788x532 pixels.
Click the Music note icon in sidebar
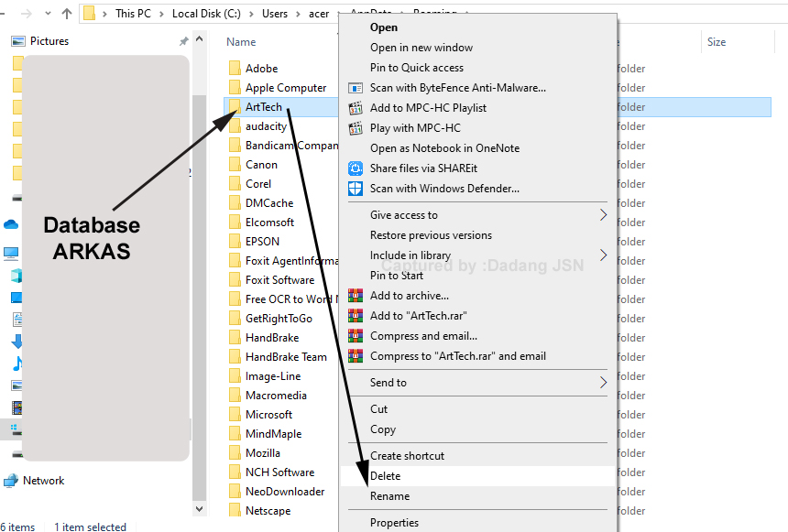coord(17,364)
